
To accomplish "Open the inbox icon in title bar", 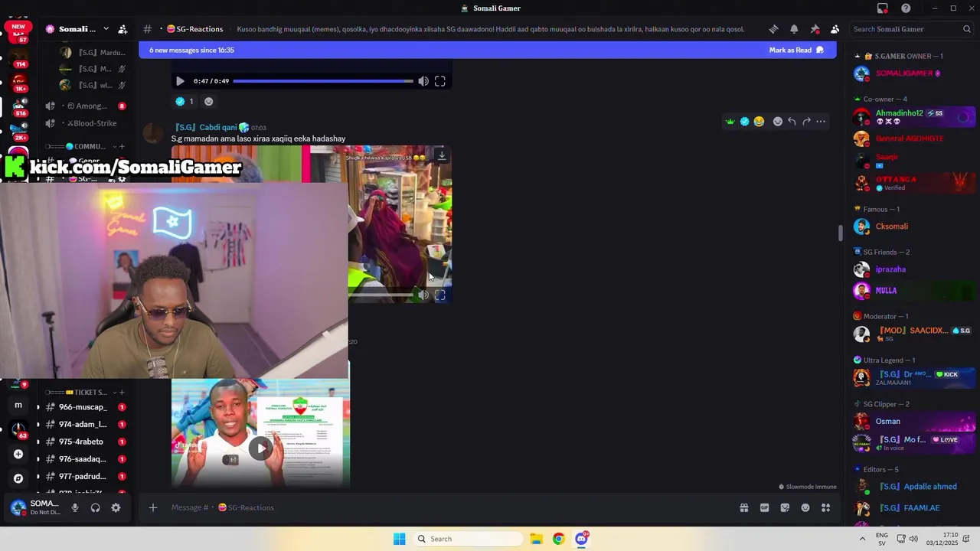I will tap(883, 8).
